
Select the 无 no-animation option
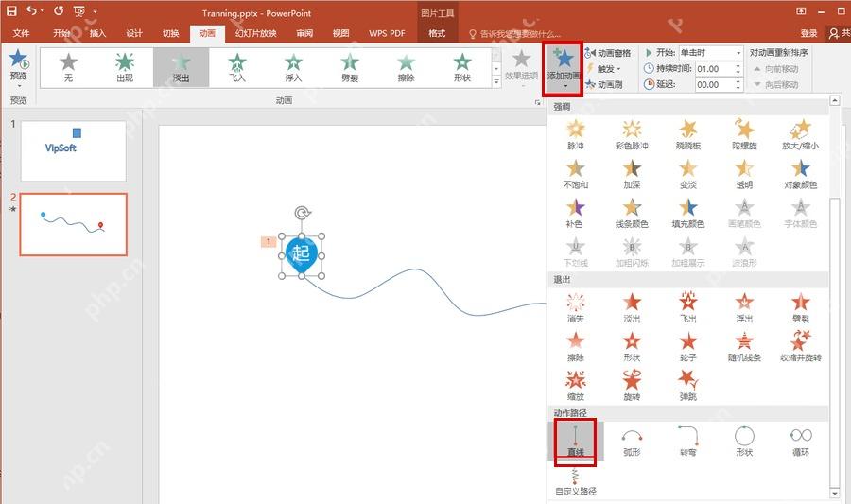click(x=68, y=67)
